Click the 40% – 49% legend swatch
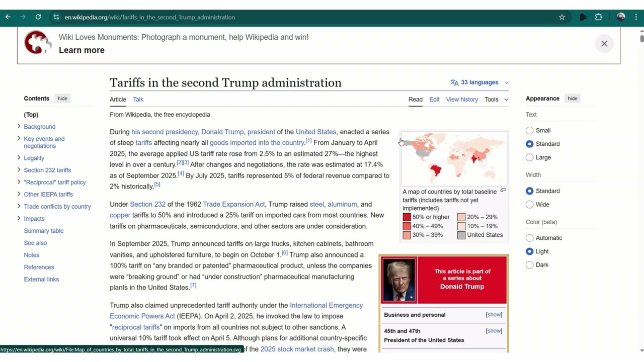644x362 pixels. pos(407,226)
